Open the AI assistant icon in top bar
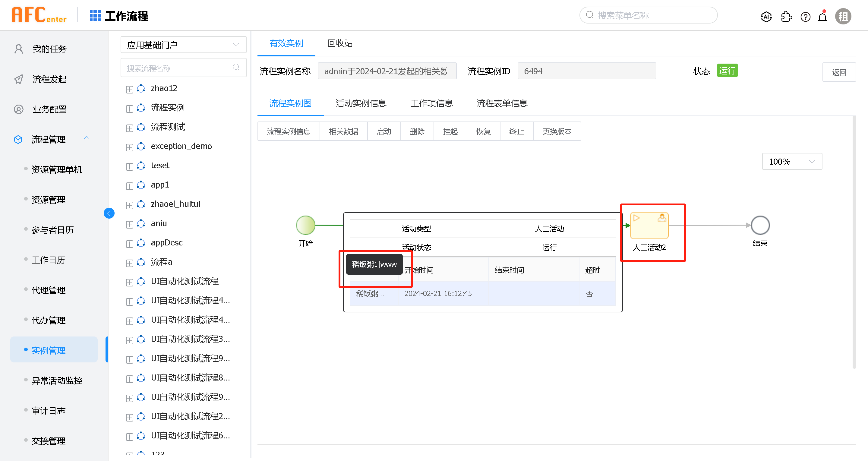 pyautogui.click(x=766, y=16)
